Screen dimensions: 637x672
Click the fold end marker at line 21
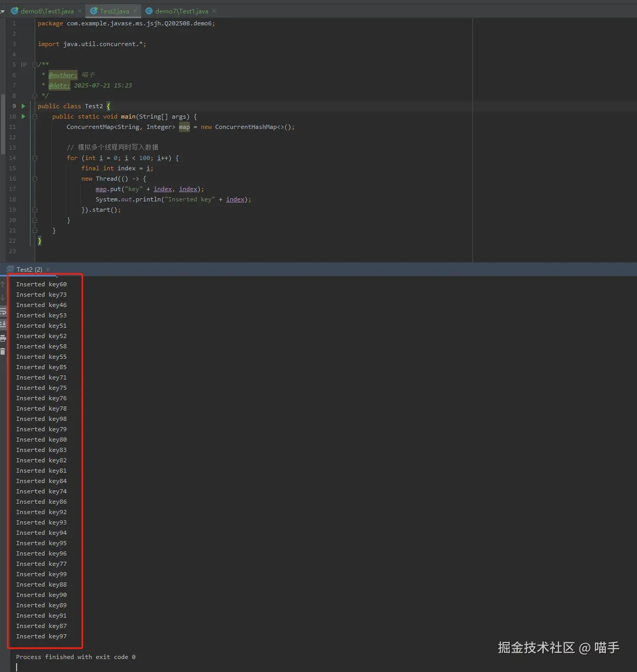point(35,230)
